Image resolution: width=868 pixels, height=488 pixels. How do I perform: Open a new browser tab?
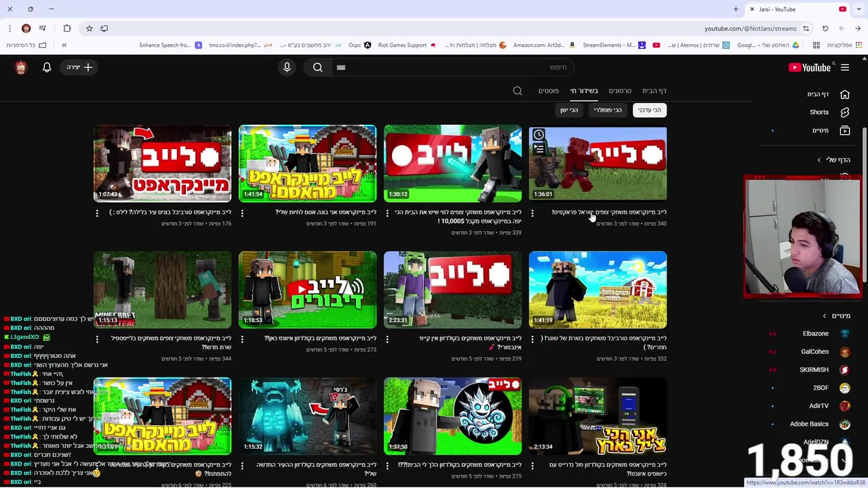tap(736, 9)
